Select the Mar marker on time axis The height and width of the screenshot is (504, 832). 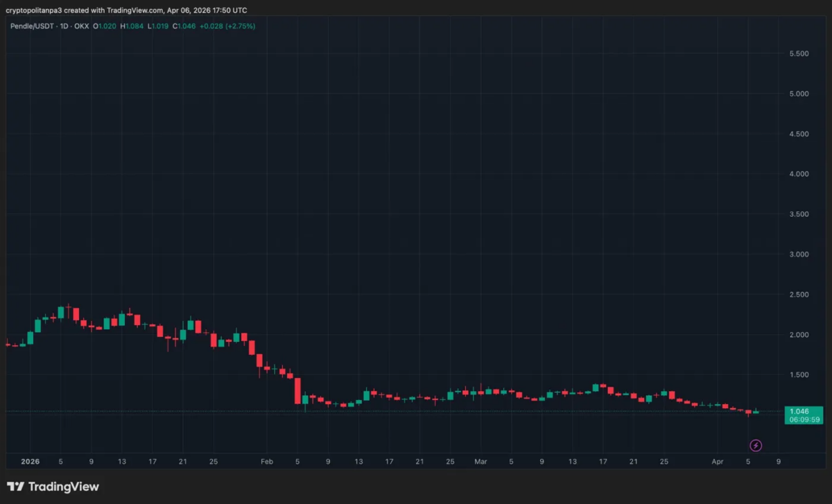tap(480, 461)
